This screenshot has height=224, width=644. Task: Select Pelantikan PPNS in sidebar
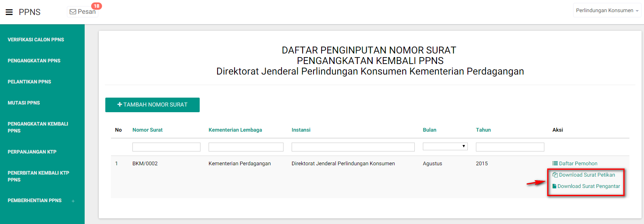29,82
